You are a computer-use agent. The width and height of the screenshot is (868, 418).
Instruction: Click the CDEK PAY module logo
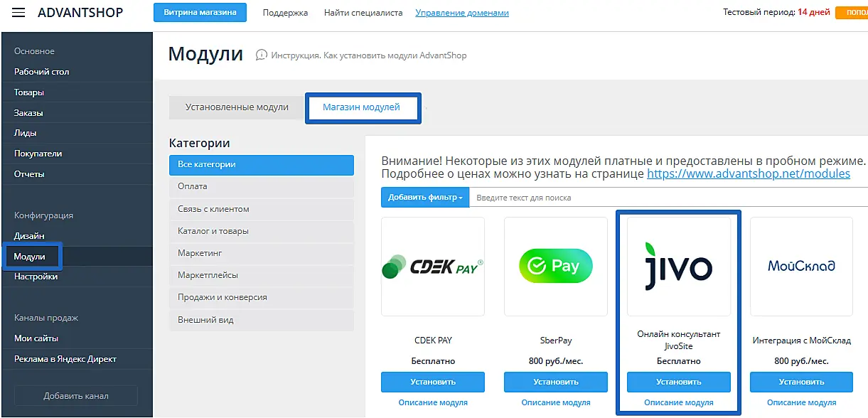(x=432, y=267)
